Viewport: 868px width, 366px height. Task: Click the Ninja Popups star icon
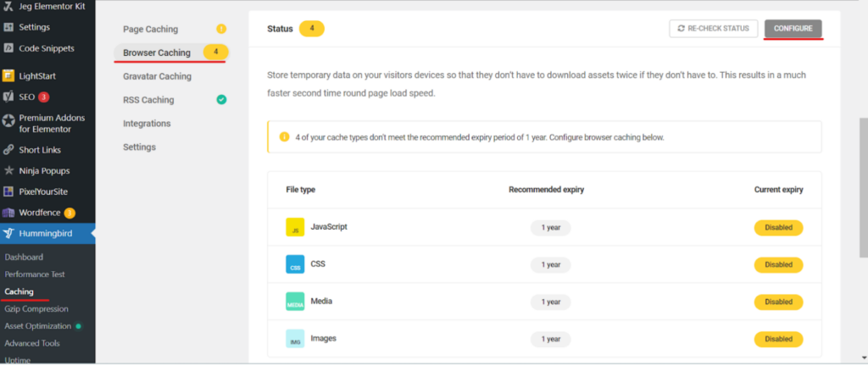(x=8, y=171)
